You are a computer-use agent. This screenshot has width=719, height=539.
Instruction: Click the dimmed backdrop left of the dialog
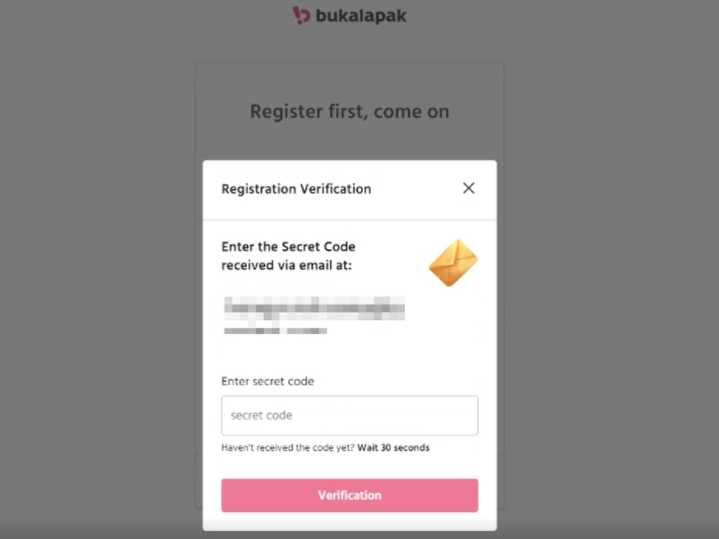click(100, 300)
